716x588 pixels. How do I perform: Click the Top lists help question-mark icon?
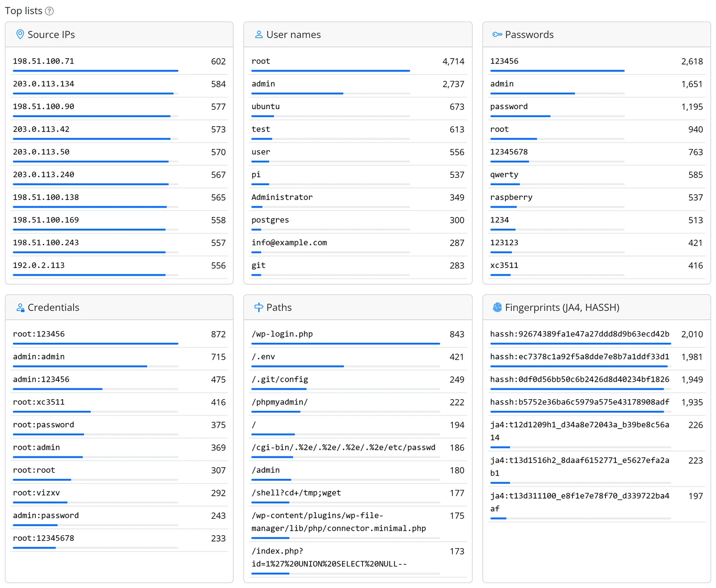click(50, 11)
